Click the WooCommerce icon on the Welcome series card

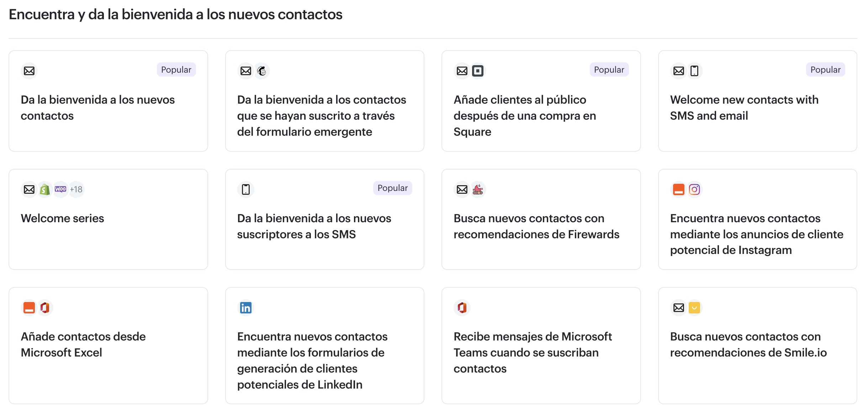point(60,189)
